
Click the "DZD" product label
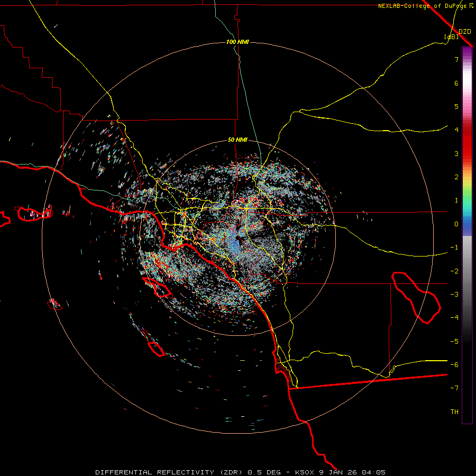[465, 32]
